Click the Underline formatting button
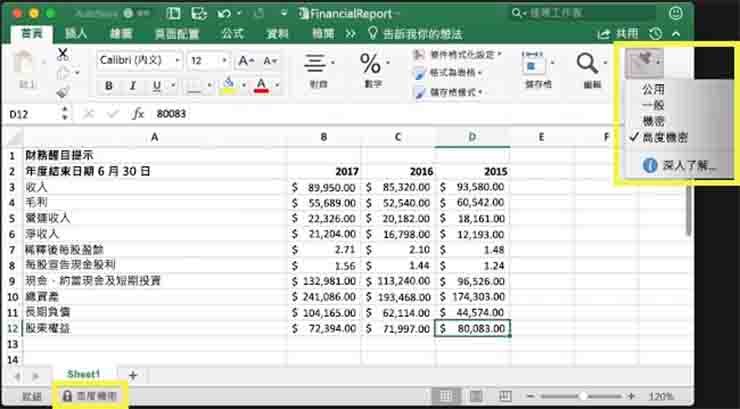This screenshot has width=740, height=409. (x=157, y=85)
